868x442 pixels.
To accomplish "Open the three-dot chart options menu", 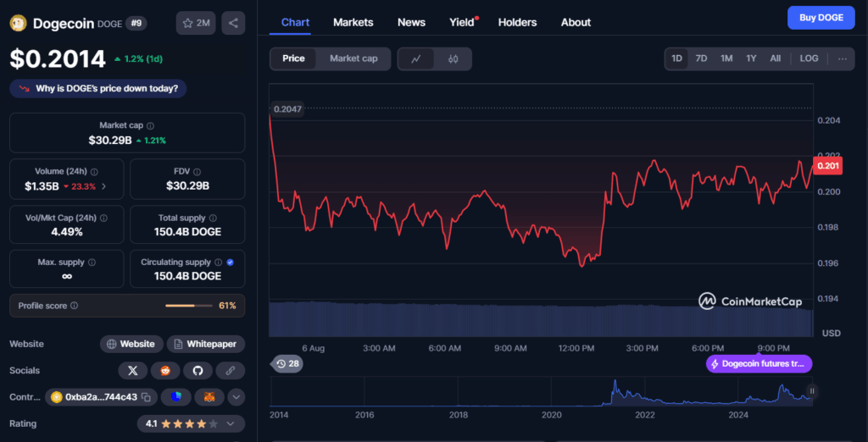I will (x=843, y=58).
